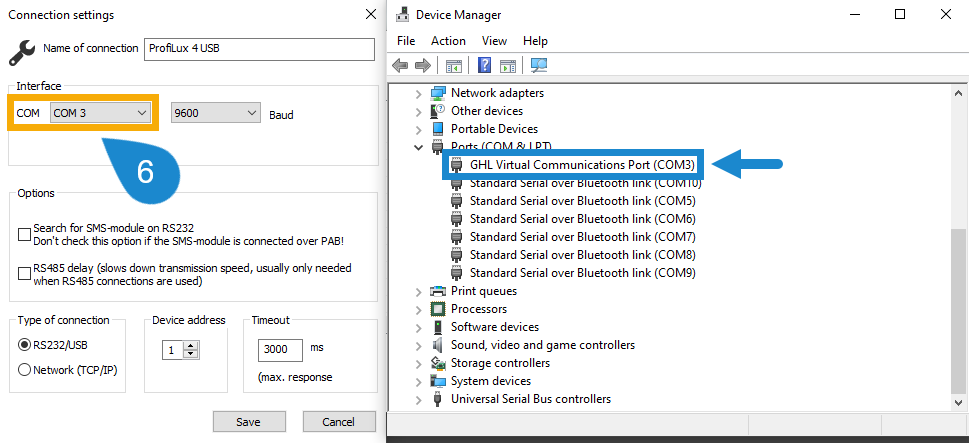
Task: Open the 9600 Baud rate dropdown
Action: 216,113
